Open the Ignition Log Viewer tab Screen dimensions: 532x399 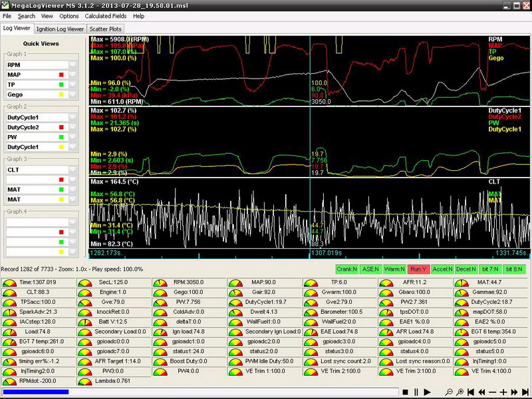click(60, 29)
